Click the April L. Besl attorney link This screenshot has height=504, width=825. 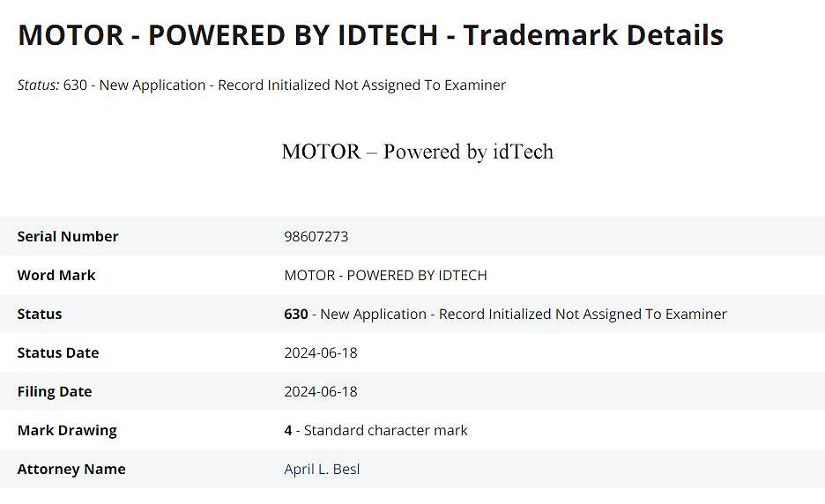tap(322, 469)
